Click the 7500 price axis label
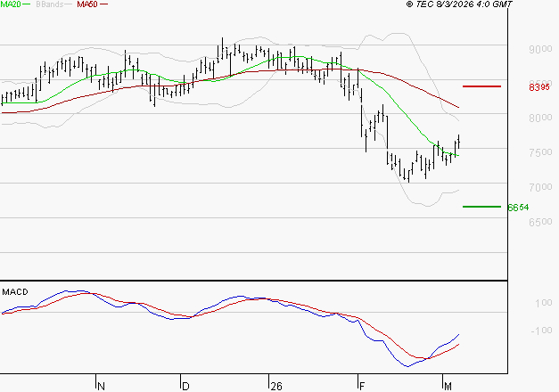 click(540, 152)
